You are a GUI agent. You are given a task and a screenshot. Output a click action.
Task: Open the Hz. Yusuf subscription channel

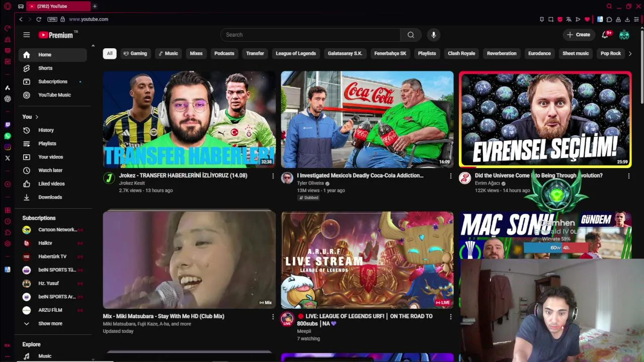click(x=52, y=283)
